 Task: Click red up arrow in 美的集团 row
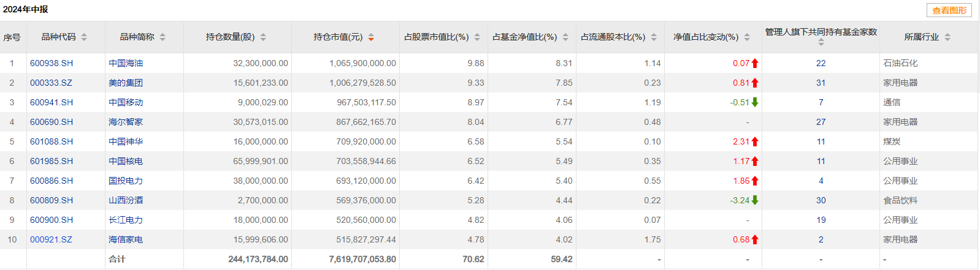pos(755,83)
